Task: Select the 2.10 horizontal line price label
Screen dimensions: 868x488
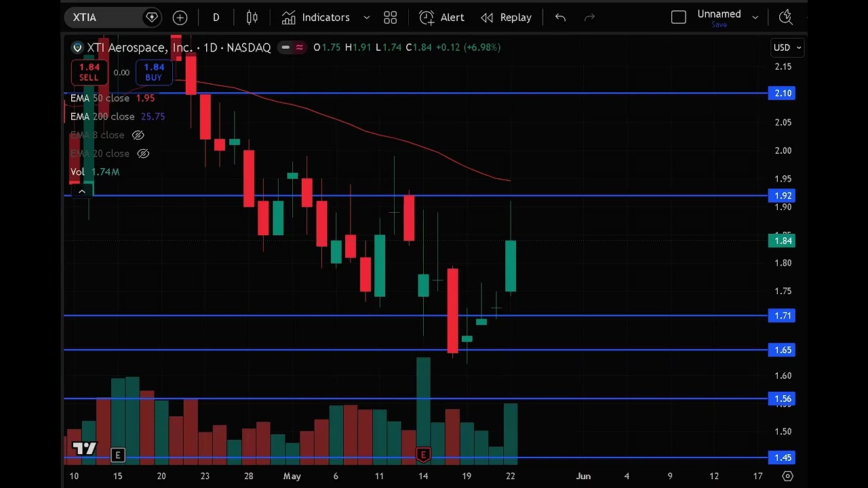Action: [x=783, y=94]
